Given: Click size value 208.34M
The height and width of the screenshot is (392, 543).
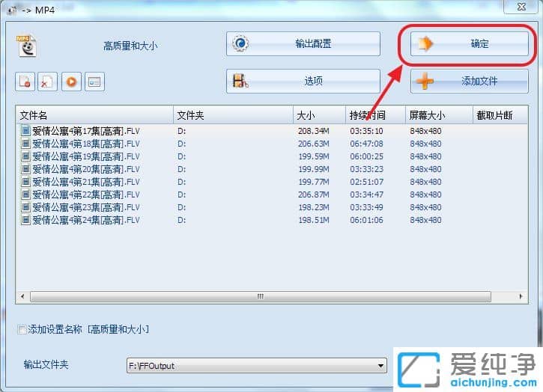Looking at the screenshot, I should point(313,131).
